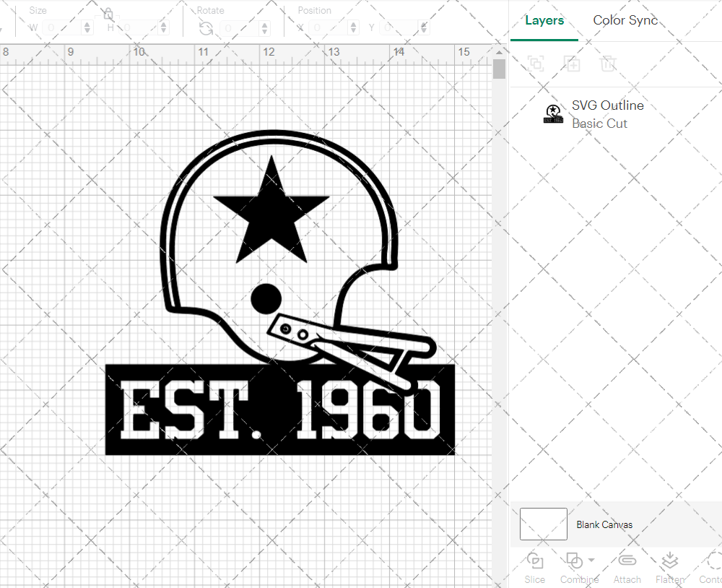Select the SVG Outline layer name

pyautogui.click(x=607, y=105)
